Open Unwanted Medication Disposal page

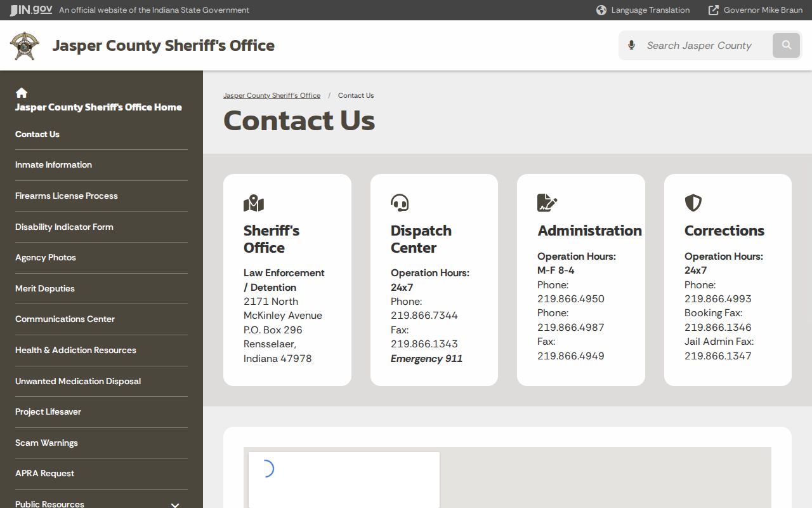78,381
